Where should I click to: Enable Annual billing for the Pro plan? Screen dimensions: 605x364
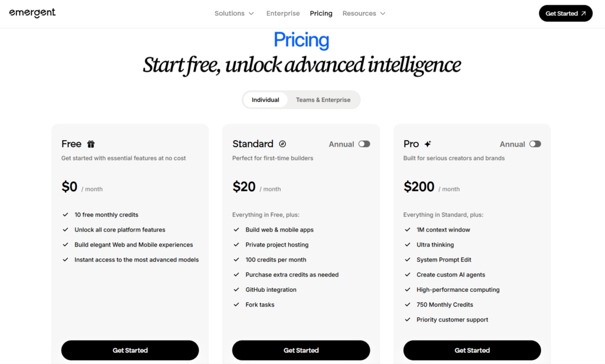point(535,144)
